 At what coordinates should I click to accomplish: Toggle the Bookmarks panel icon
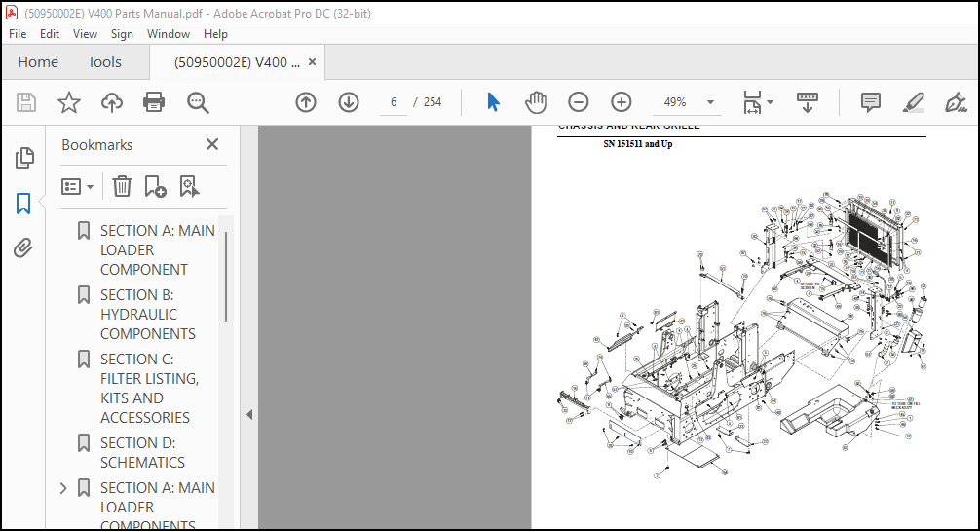[23, 204]
